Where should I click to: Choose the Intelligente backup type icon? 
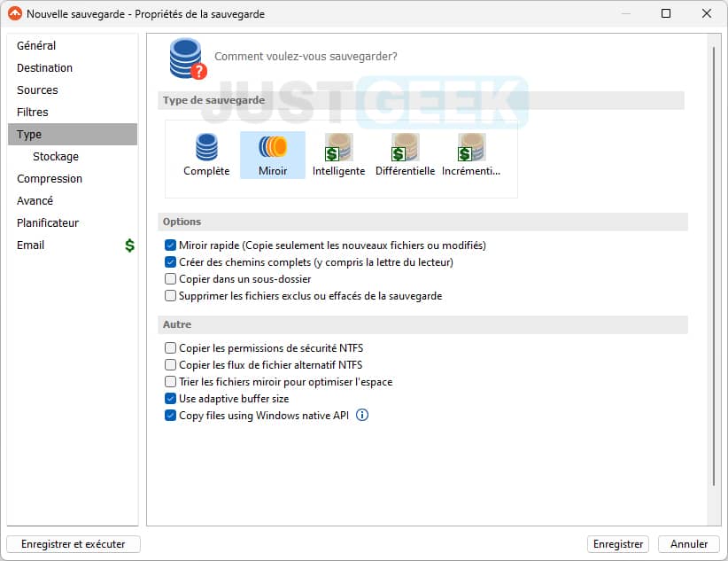click(338, 155)
